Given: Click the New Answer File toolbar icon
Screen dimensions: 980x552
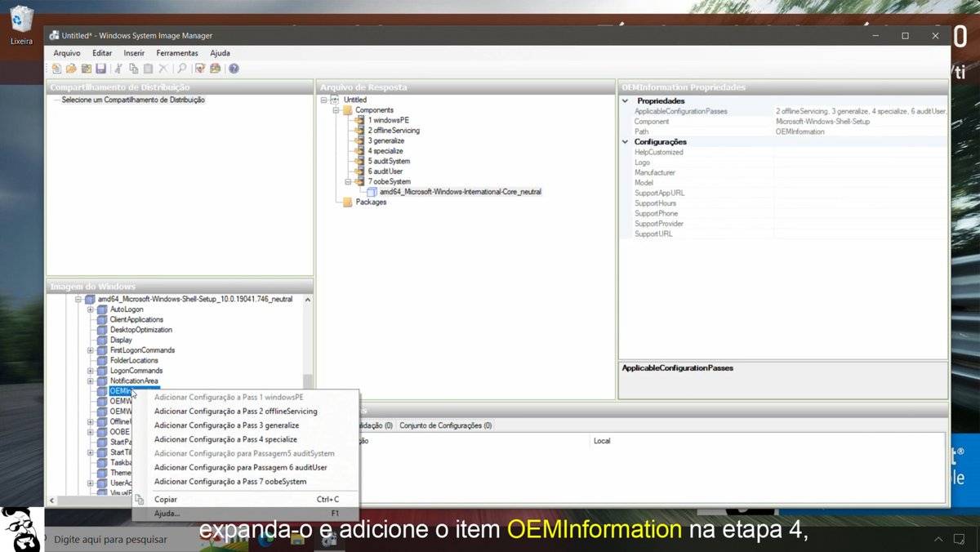Looking at the screenshot, I should tap(56, 69).
